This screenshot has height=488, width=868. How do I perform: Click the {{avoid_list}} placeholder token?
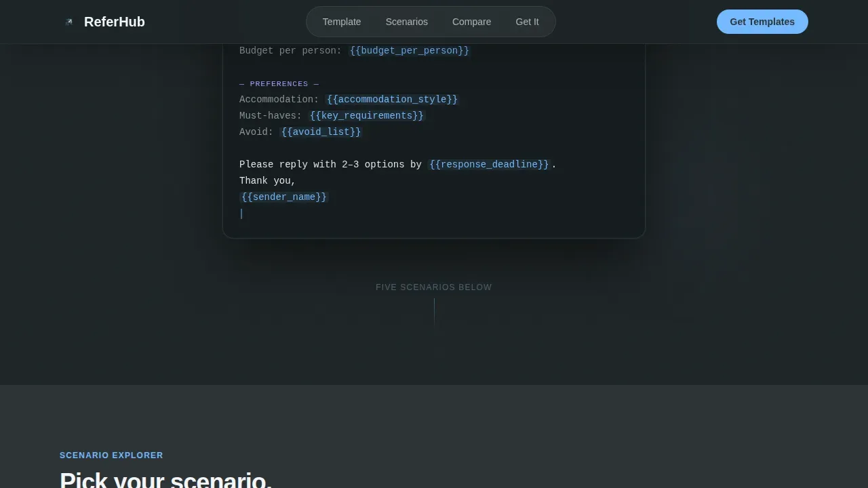[x=321, y=132]
